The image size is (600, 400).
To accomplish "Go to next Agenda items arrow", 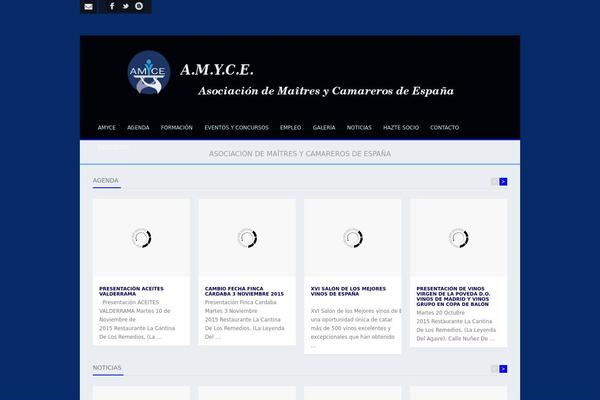I will (503, 182).
